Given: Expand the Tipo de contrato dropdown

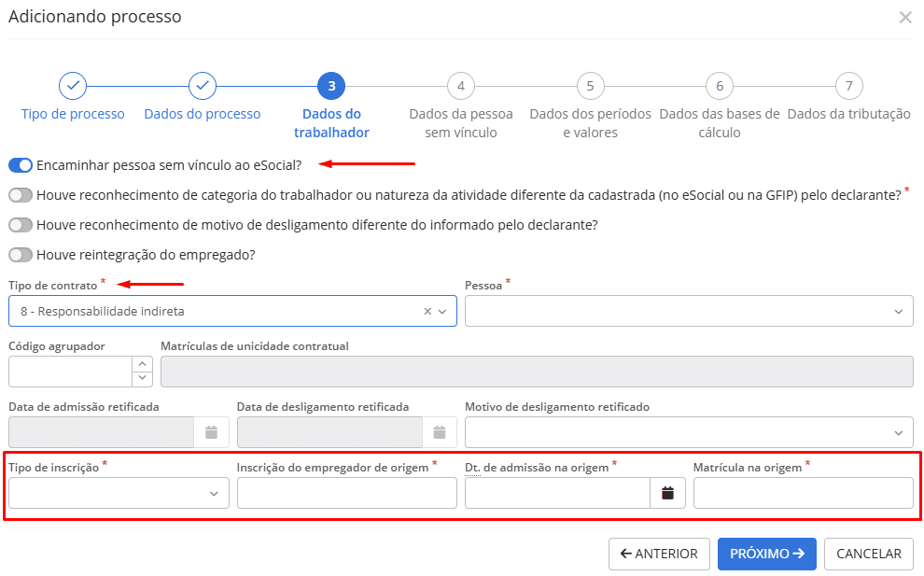Looking at the screenshot, I should click(443, 310).
